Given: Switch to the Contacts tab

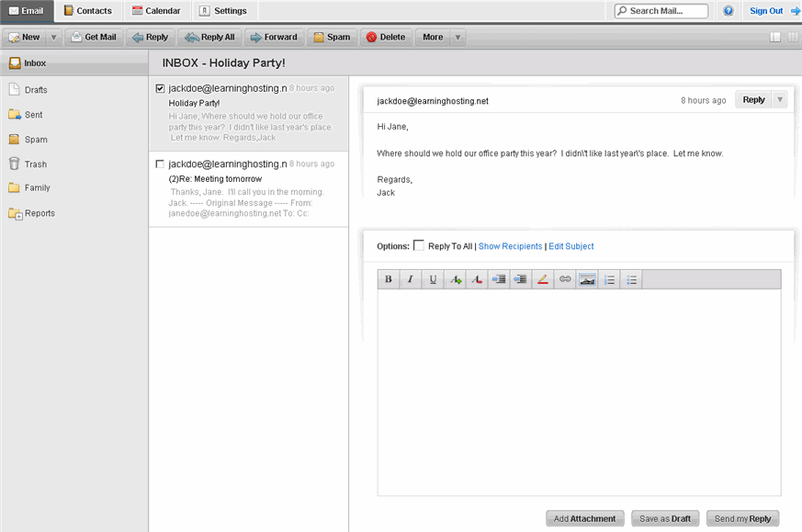Looking at the screenshot, I should pos(87,11).
